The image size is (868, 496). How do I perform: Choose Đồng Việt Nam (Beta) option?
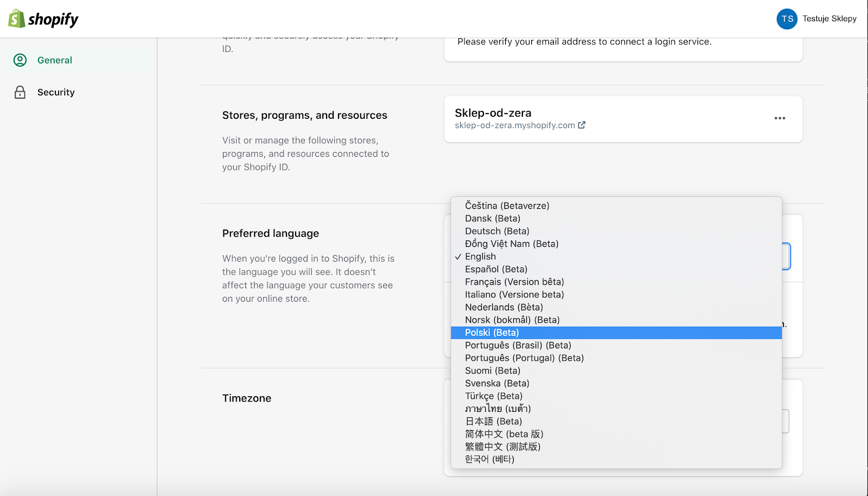(x=616, y=244)
